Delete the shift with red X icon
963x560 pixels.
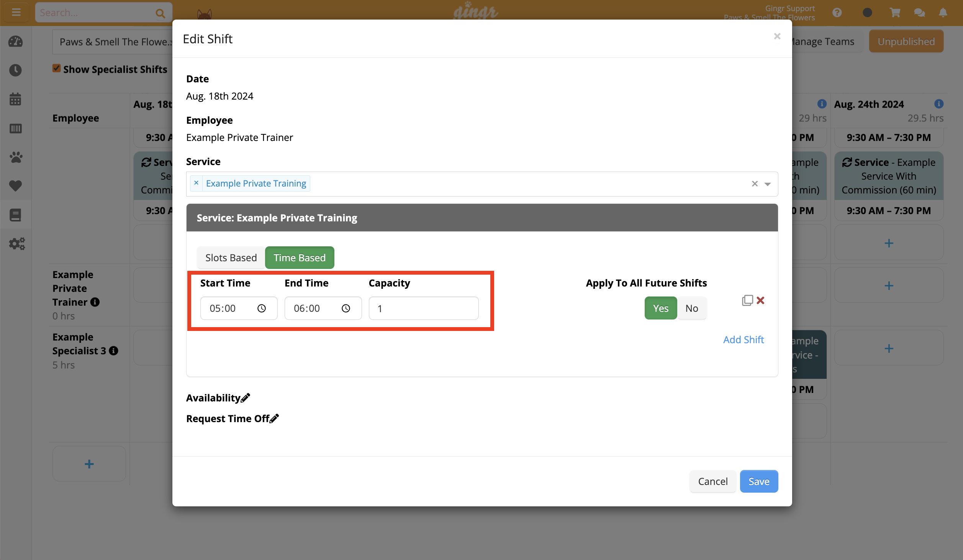point(761,300)
